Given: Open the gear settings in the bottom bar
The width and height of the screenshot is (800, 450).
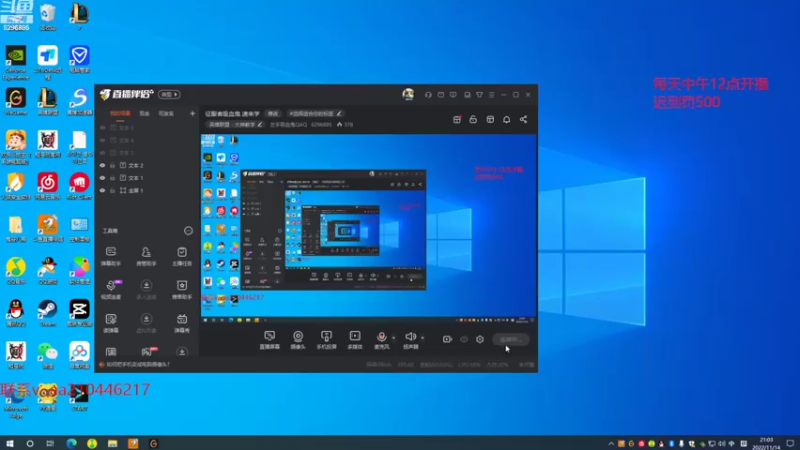Looking at the screenshot, I should click(x=480, y=339).
